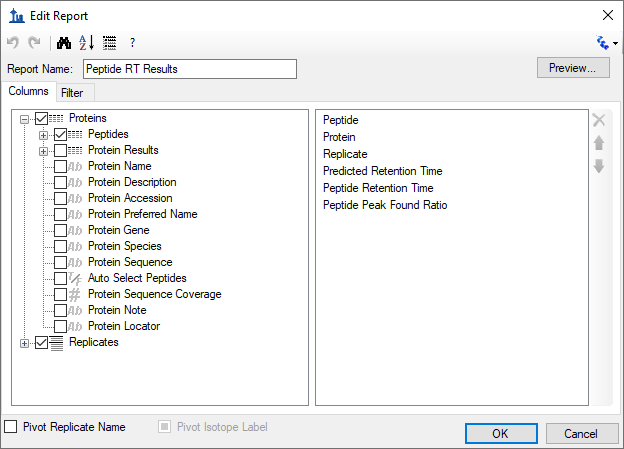
Task: Expand the Replicates tree node
Action: 25,342
